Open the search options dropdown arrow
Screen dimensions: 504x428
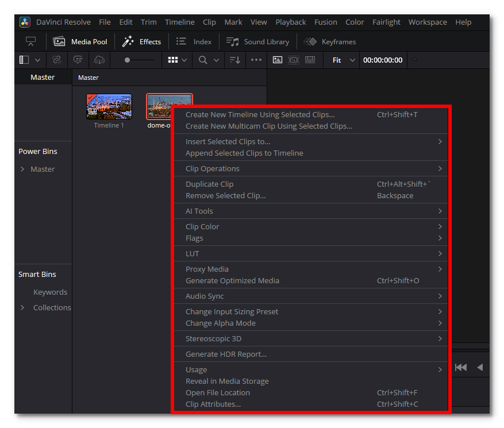[216, 60]
